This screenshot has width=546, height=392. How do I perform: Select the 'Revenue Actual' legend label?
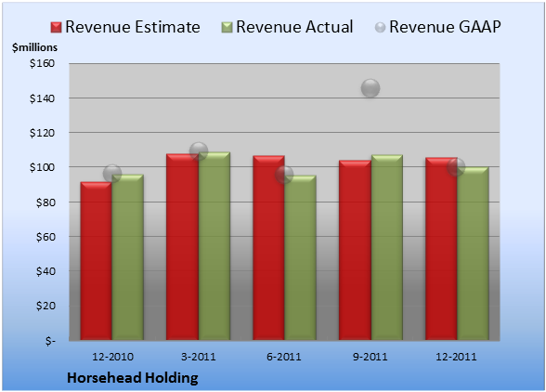tap(294, 27)
